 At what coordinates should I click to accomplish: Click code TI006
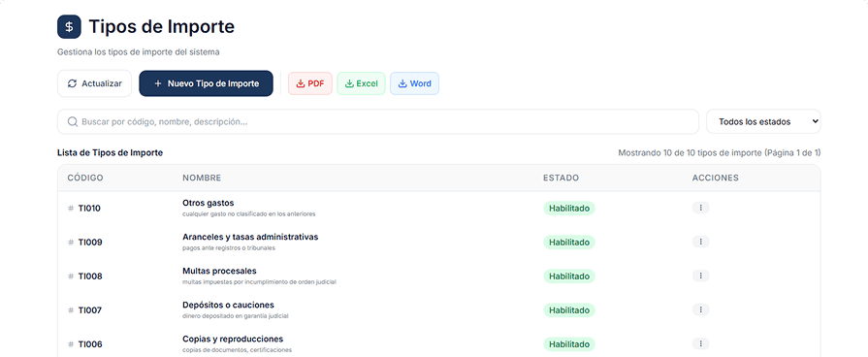(x=89, y=344)
